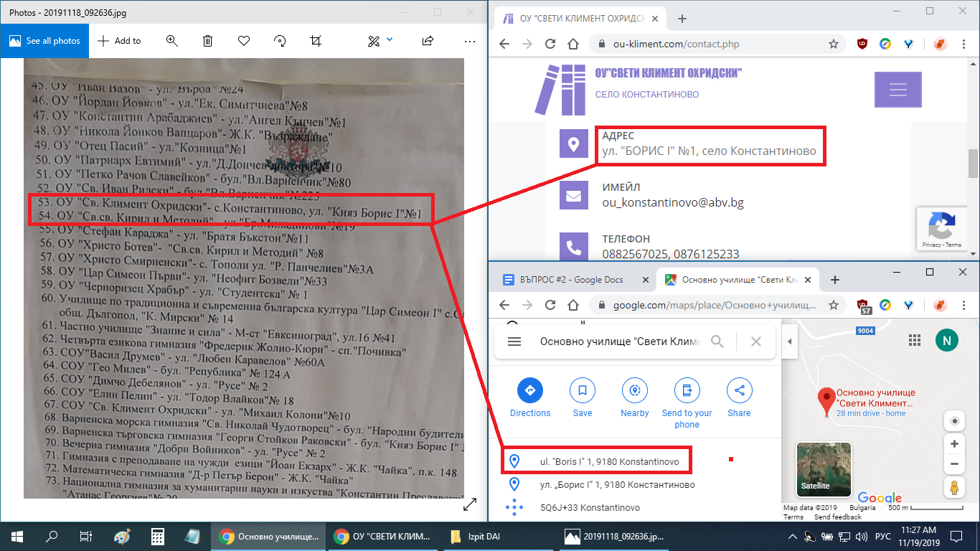Open Google account avatar N
Image resolution: width=980 pixels, height=551 pixels.
pos(946,340)
